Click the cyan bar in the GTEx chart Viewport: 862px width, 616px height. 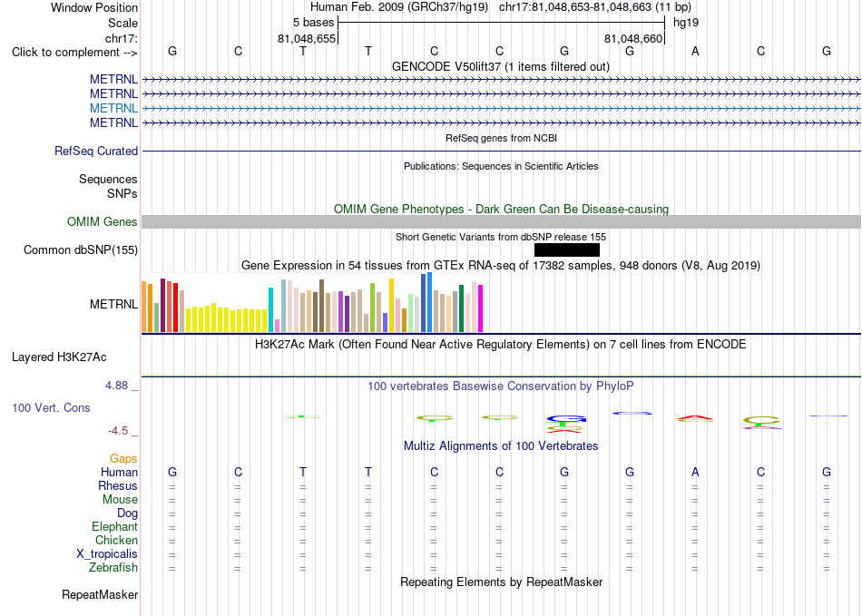point(270,310)
